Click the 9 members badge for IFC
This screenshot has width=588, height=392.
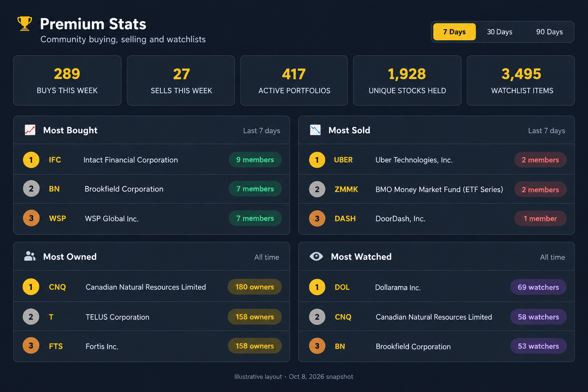(x=255, y=160)
